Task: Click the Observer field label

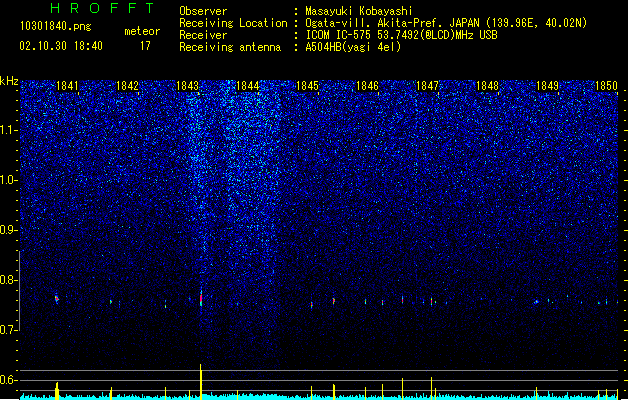Action: (x=203, y=11)
